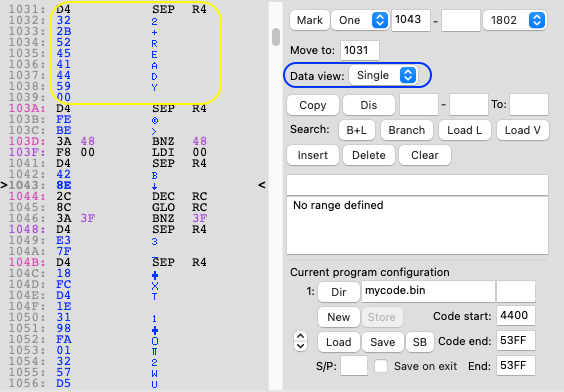Screen dimensions: 564x392
Task: Select line 103A SEP R4
Action: coord(108,108)
